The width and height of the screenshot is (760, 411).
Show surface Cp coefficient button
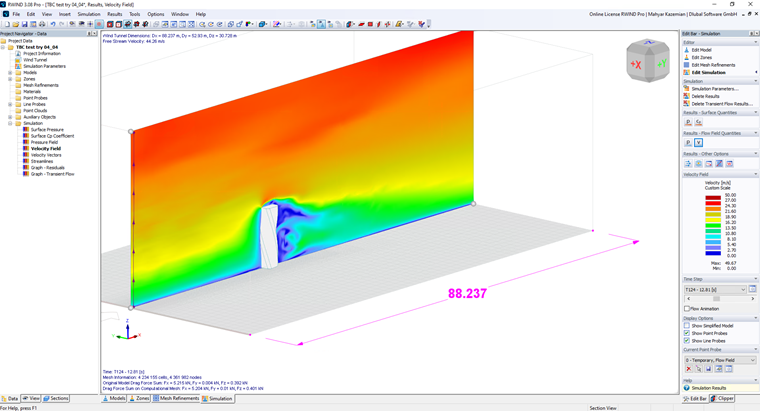click(698, 122)
